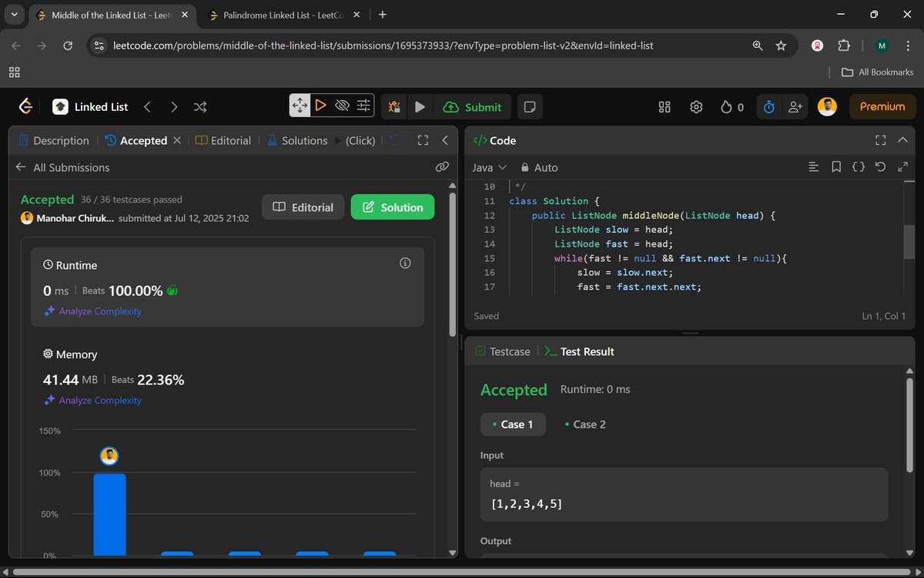The image size is (924, 578).
Task: Open the sliders settings icon in toolbar
Action: point(364,106)
